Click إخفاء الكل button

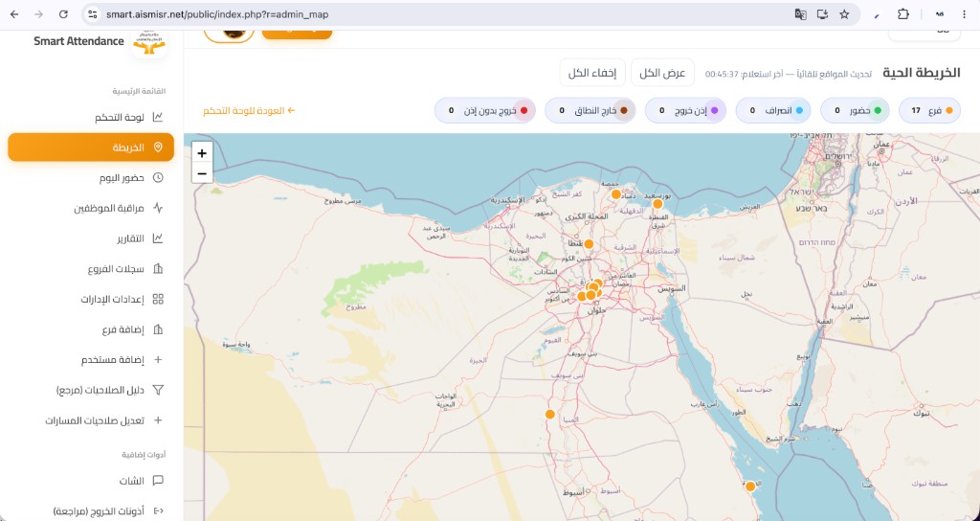pos(591,73)
